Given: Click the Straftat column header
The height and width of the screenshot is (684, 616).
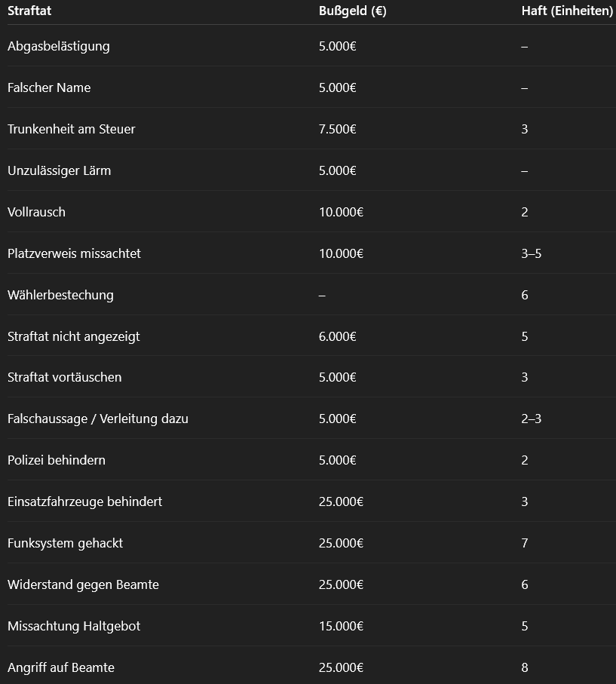Looking at the screenshot, I should pyautogui.click(x=30, y=11).
